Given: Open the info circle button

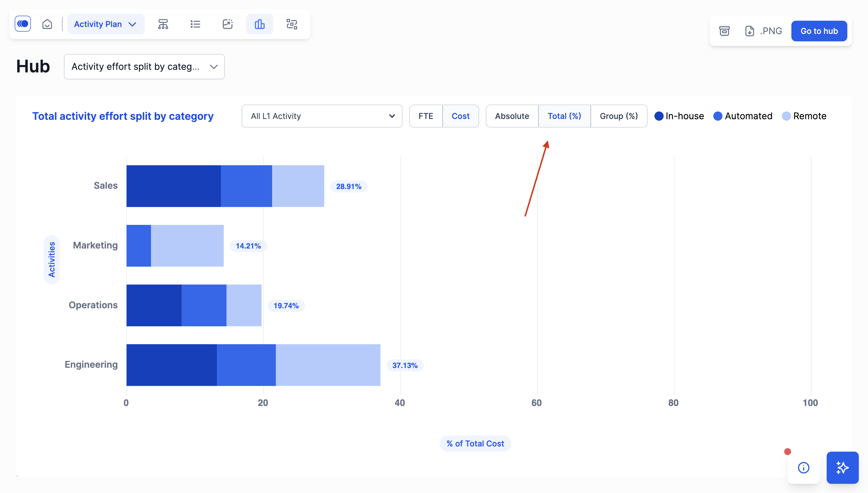Looking at the screenshot, I should pos(803,468).
